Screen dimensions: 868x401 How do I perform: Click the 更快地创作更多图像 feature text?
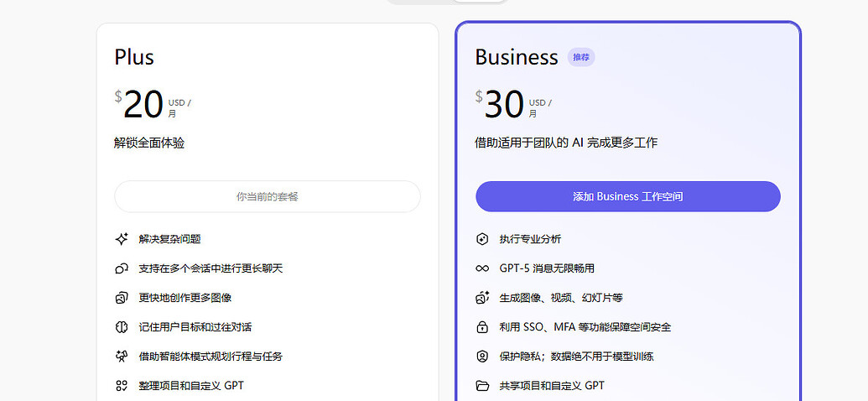click(185, 298)
